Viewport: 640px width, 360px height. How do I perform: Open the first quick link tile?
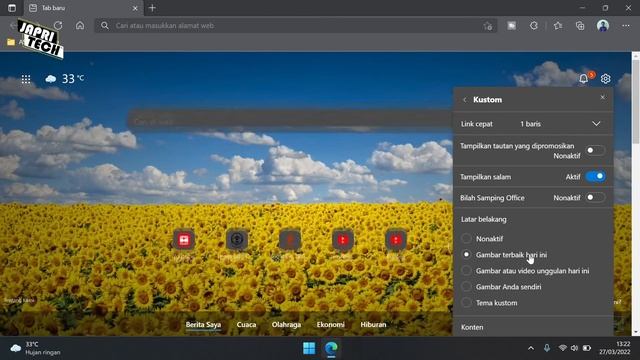pos(184,240)
